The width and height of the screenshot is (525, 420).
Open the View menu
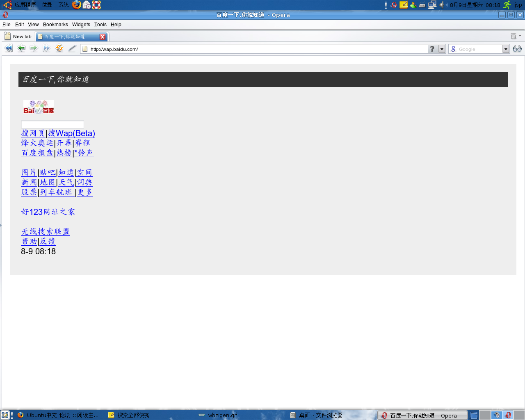click(33, 25)
